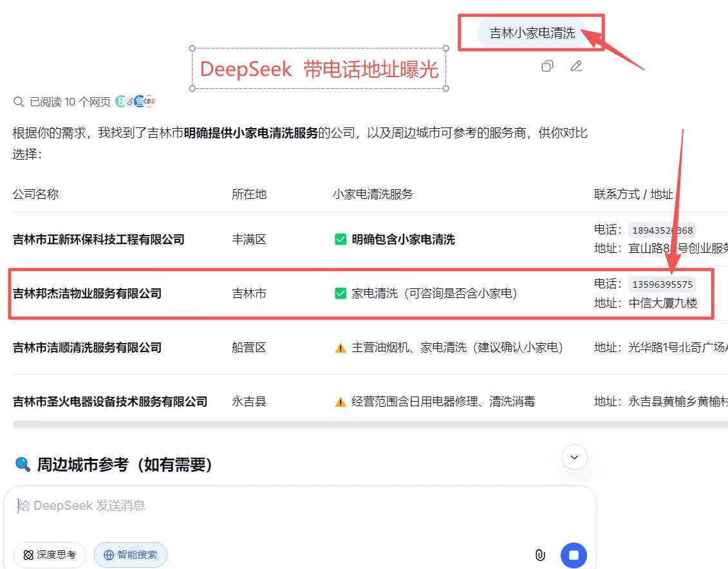Click the warning icon beside 主营油烟机、家电清洗
This screenshot has width=728, height=569.
tap(341, 348)
